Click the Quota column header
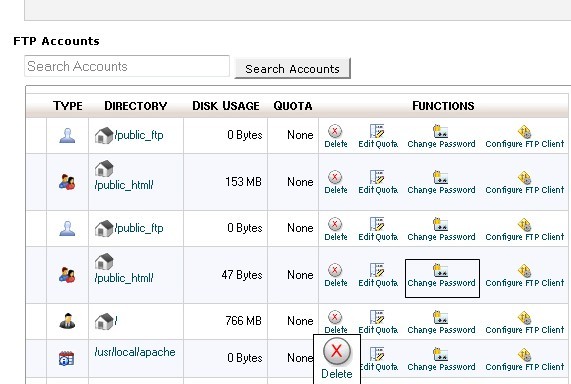571x384 pixels. 293,106
